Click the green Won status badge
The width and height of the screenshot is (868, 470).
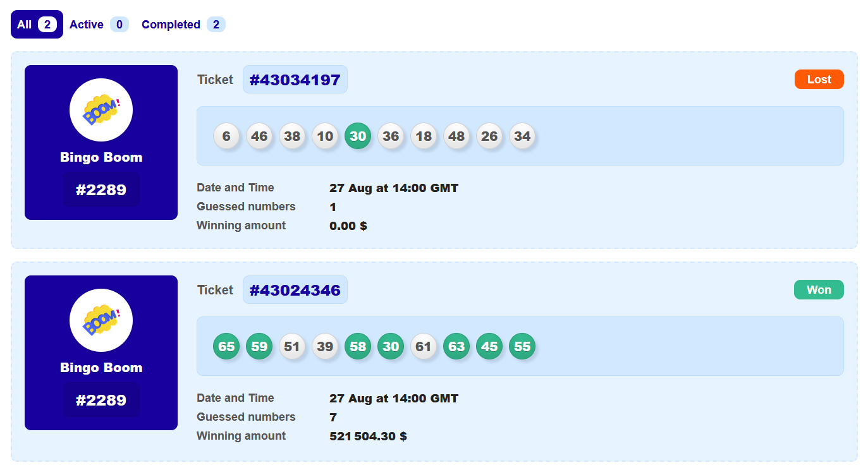(x=819, y=290)
